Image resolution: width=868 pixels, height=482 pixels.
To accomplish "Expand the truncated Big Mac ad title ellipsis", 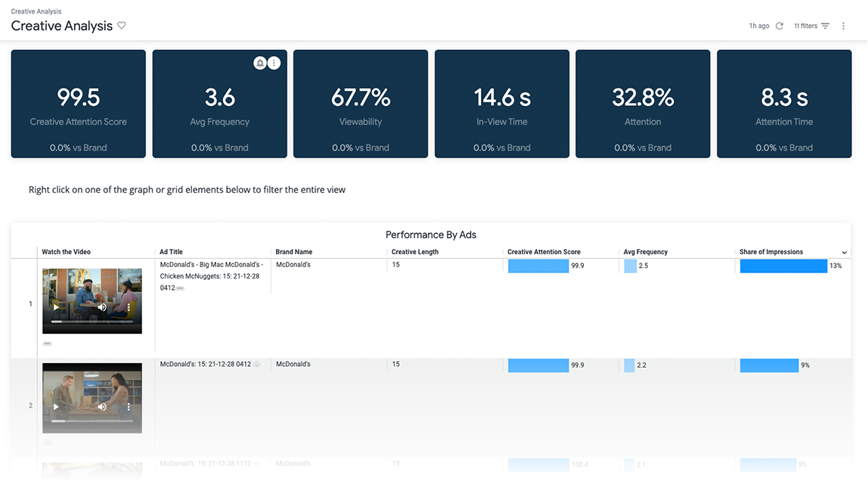I will [180, 288].
